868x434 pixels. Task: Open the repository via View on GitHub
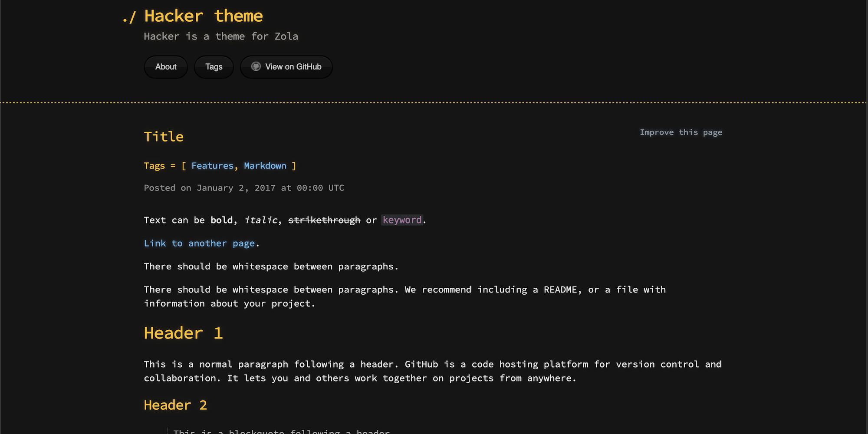[x=293, y=66]
